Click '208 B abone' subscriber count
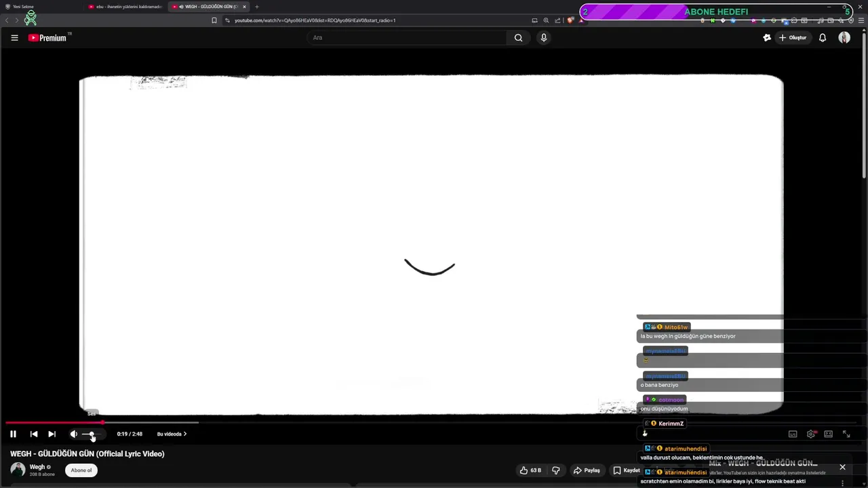868x488 pixels. 42,474
